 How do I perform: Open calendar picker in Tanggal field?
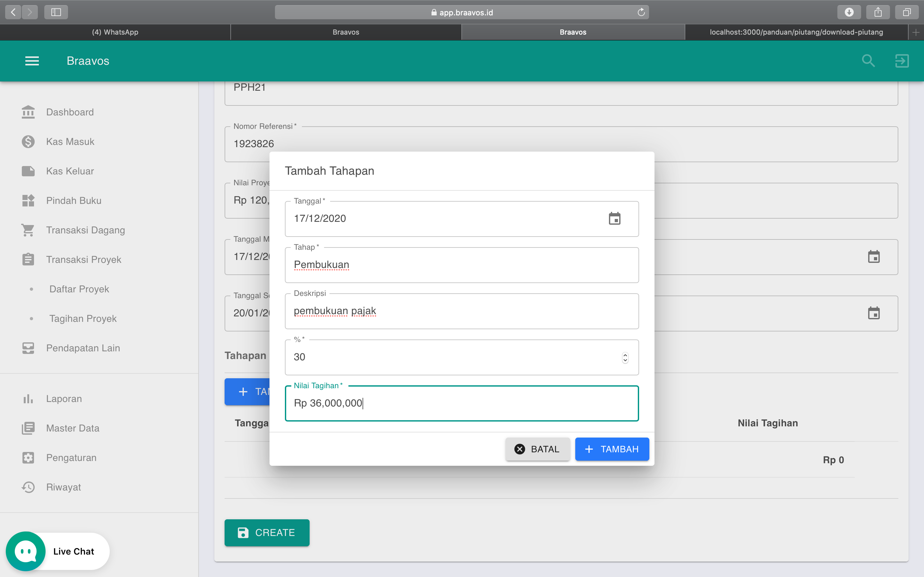pos(614,219)
